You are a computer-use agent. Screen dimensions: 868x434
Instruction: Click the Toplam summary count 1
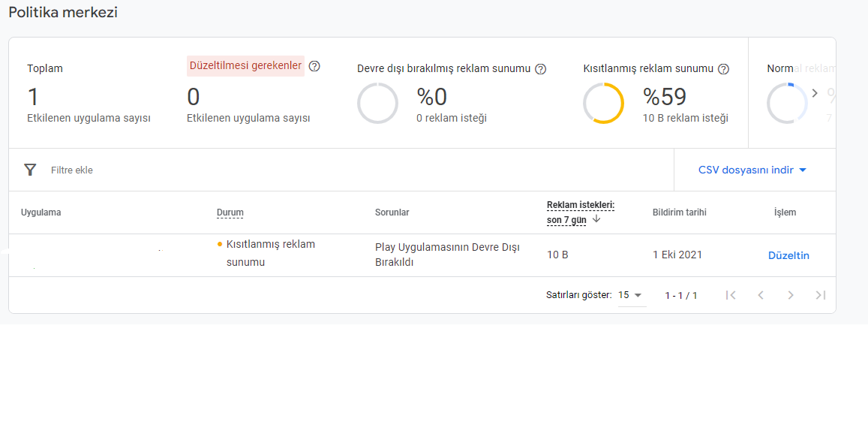33,97
